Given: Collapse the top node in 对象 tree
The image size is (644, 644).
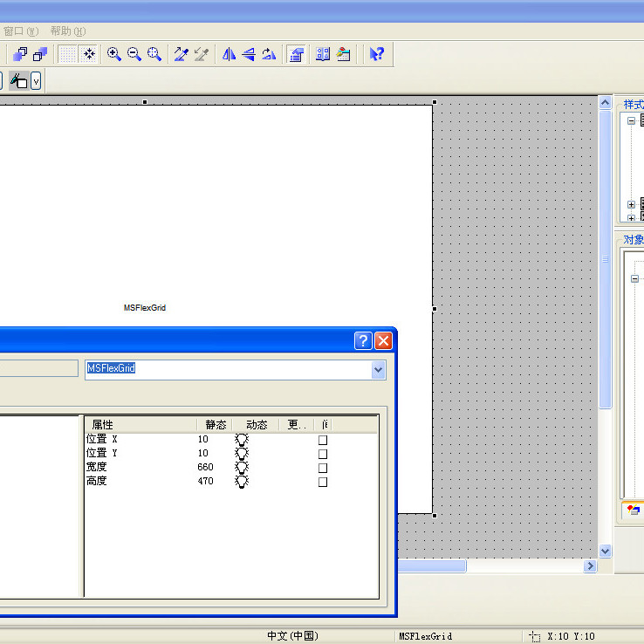Looking at the screenshot, I should point(634,279).
